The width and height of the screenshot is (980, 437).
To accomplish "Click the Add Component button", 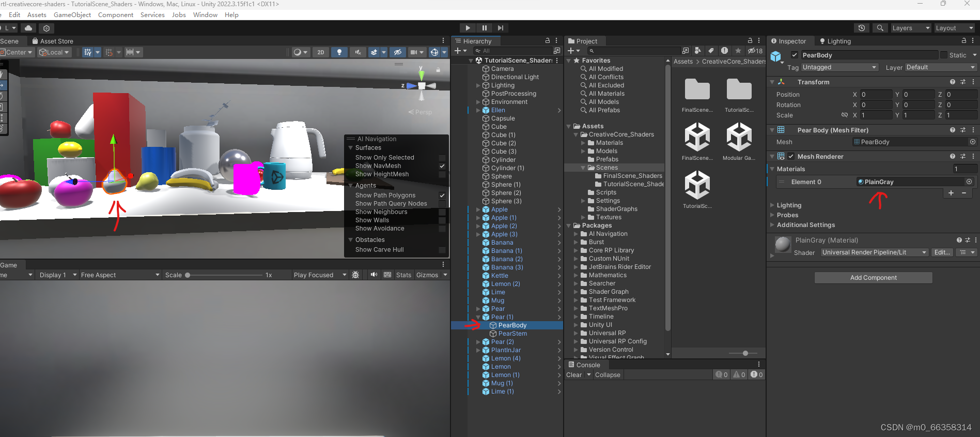I will point(874,278).
